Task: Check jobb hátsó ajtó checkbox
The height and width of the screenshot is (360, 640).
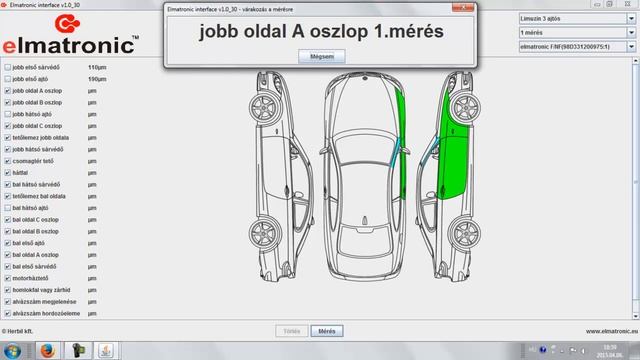Action: (x=7, y=114)
